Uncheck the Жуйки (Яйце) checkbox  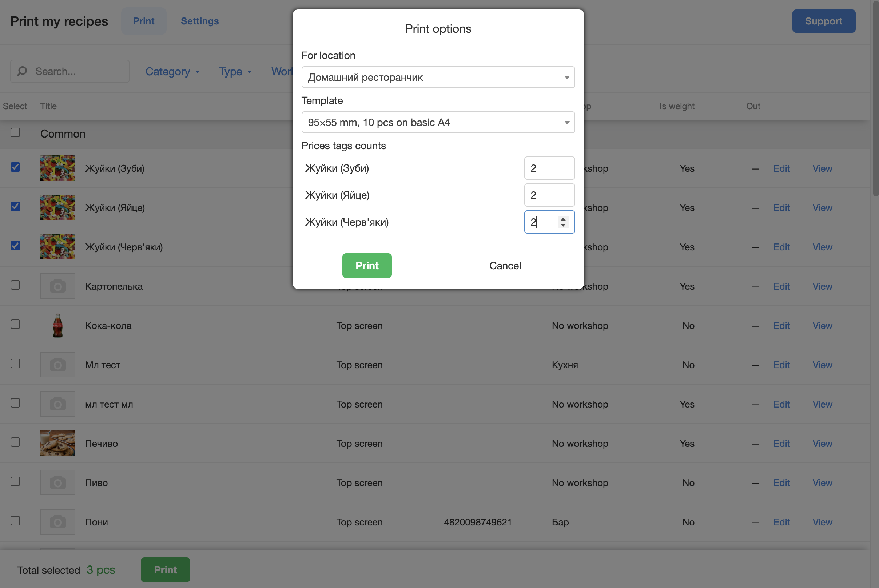pos(15,207)
